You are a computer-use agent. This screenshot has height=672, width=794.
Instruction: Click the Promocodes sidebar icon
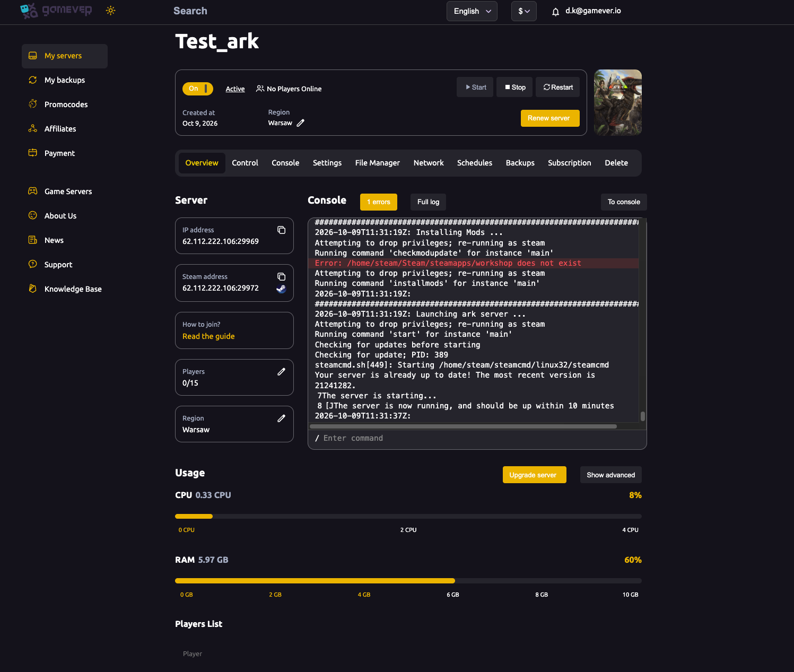(x=33, y=104)
